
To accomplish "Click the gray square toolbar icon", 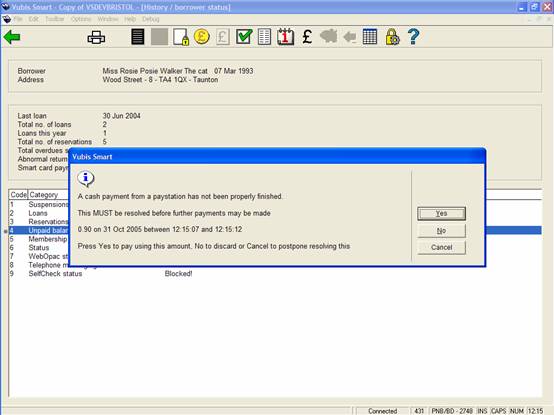I will [x=159, y=37].
